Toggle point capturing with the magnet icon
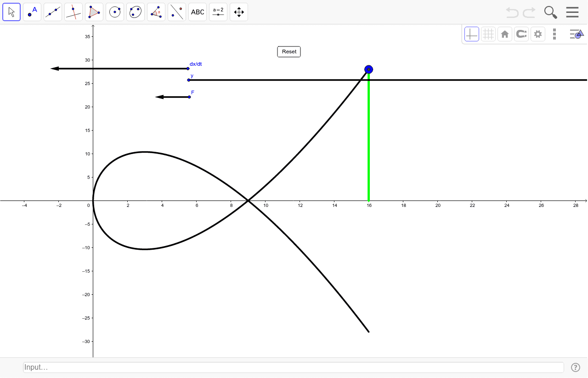588x378 pixels. coord(521,34)
